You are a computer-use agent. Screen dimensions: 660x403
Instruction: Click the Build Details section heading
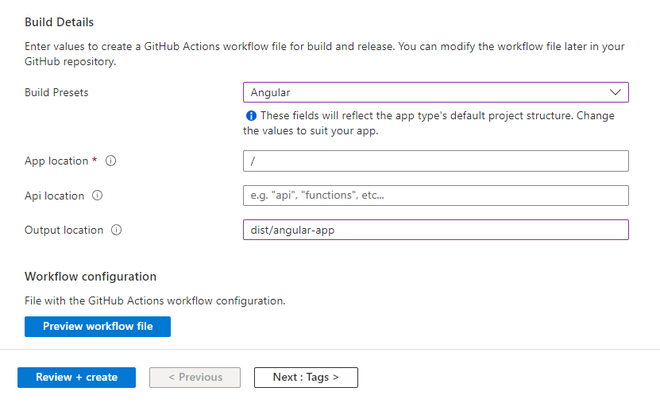65,21
